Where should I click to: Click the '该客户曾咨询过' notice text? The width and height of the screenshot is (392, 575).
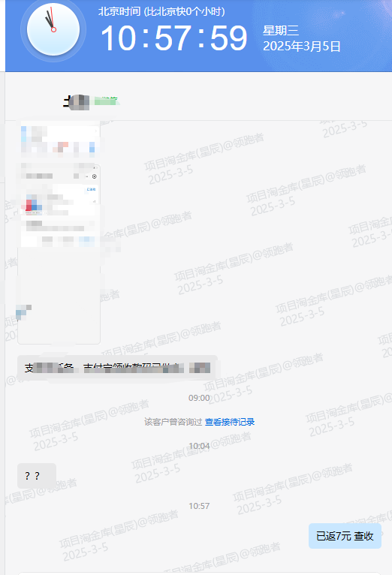[173, 422]
